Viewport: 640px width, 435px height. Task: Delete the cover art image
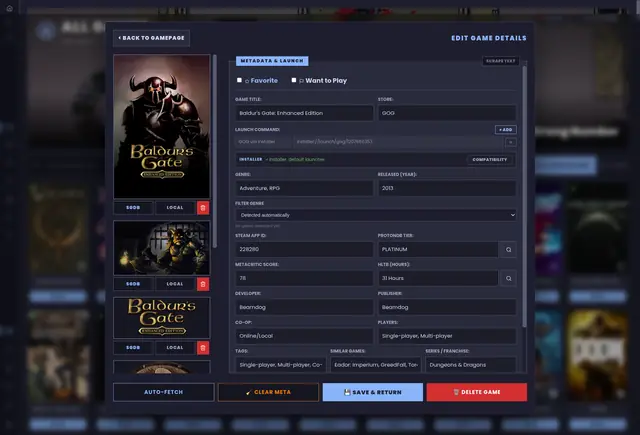pos(203,208)
